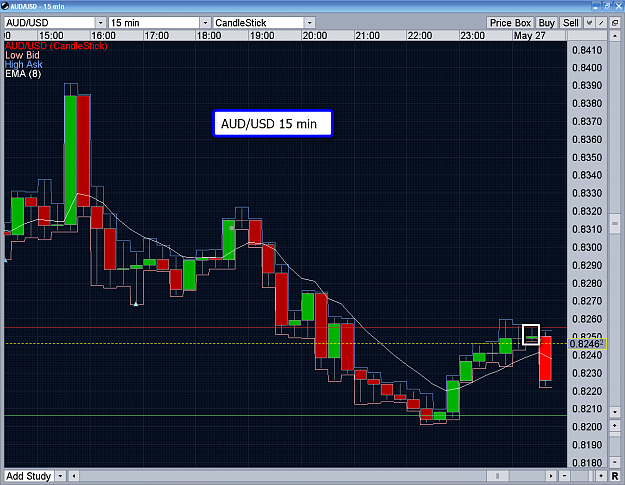Click the 21:00 time axis label
Screen dimensions: 625x485
click(368, 35)
